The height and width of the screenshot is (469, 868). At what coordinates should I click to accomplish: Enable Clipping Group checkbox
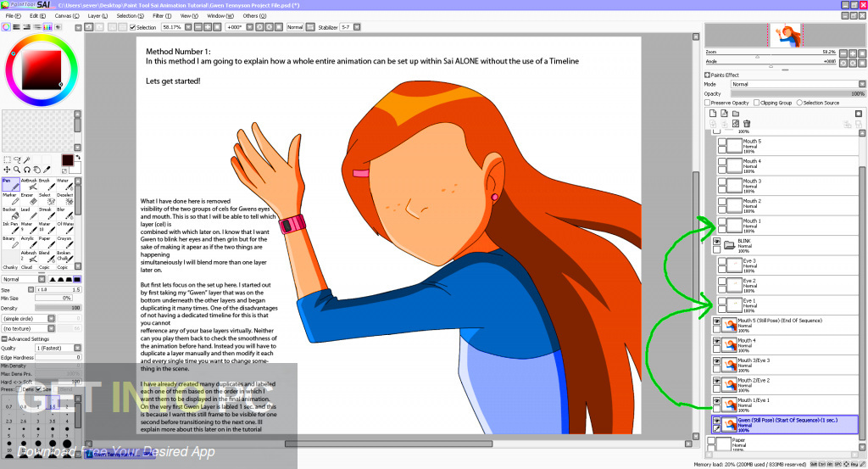click(x=756, y=103)
